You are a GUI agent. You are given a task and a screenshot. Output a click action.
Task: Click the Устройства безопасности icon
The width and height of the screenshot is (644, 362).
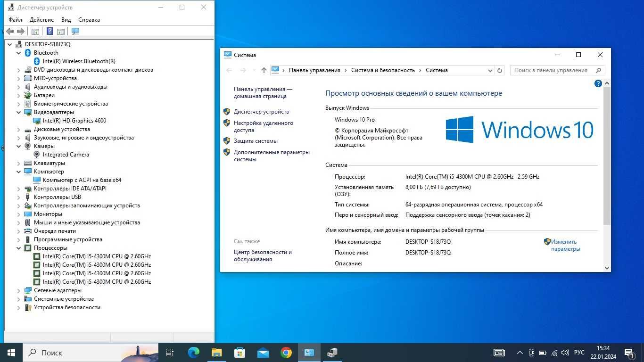tap(28, 307)
